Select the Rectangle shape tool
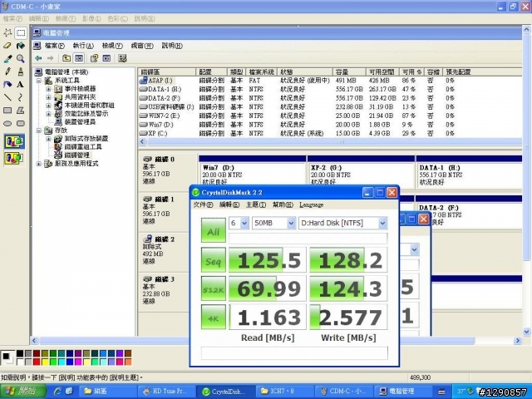The height and width of the screenshot is (399, 532). (x=7, y=111)
